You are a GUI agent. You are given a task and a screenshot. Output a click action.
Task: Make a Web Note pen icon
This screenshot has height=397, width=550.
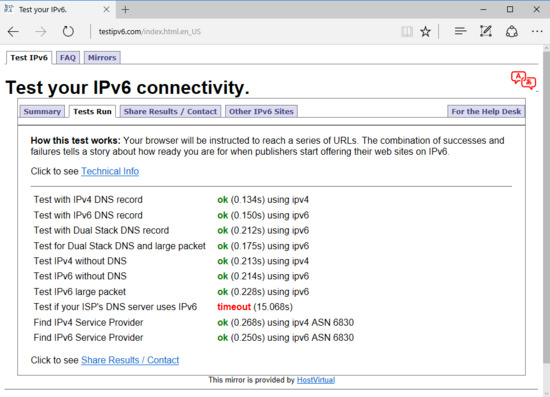click(486, 32)
